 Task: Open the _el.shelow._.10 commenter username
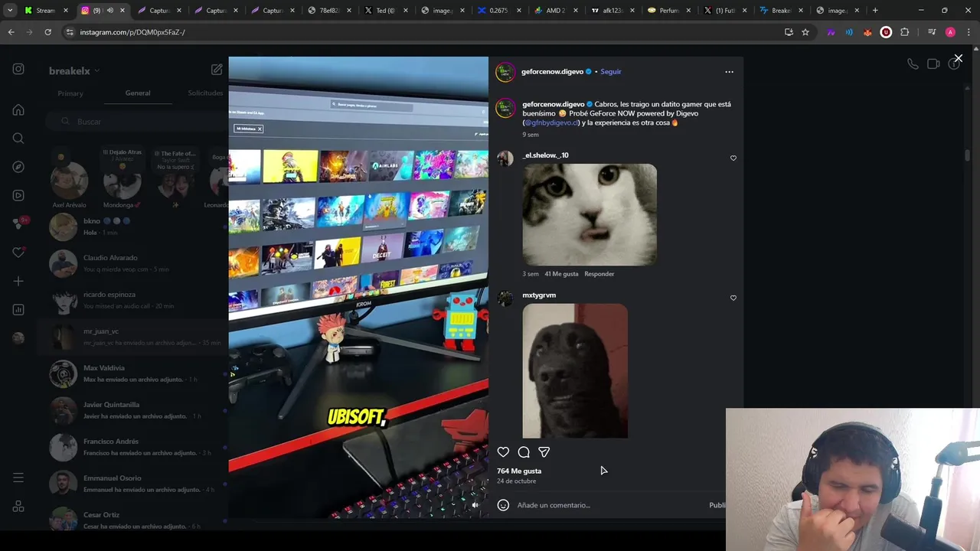pos(546,155)
